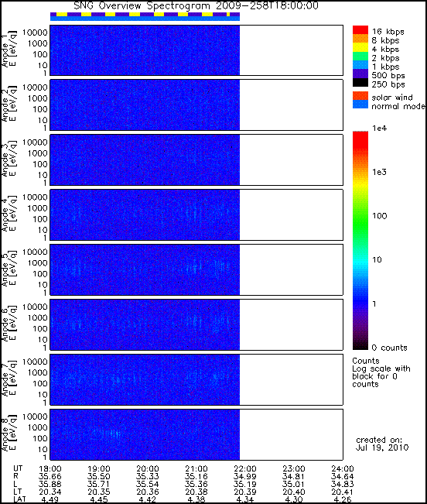Screen dimensions: 427x504
Task: Click the Anode 8 E [eV/q] axis label
Action: 9,433
